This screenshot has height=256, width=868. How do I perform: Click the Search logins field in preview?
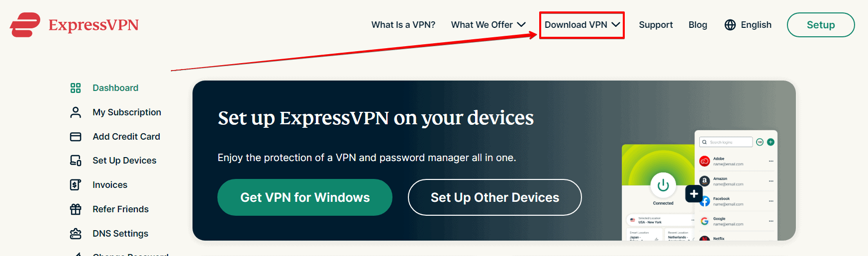726,142
